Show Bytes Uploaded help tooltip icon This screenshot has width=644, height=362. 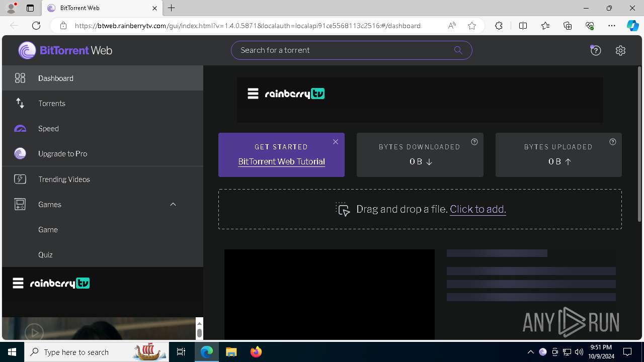[613, 142]
